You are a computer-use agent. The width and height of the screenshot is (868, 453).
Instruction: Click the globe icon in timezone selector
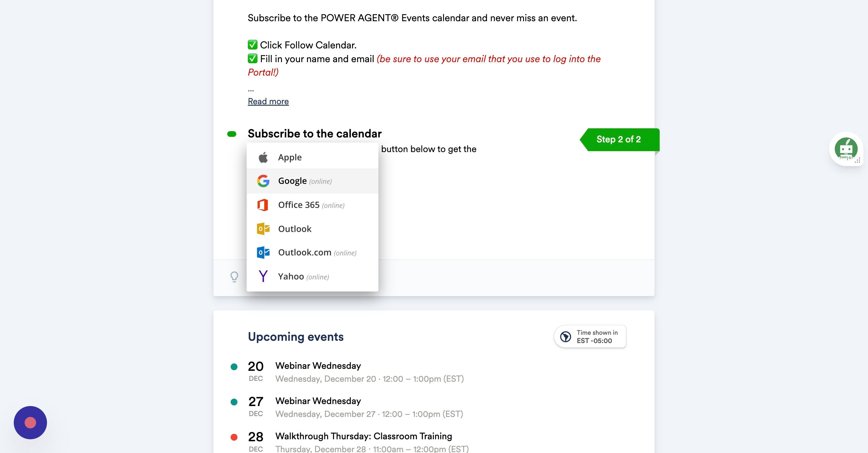(565, 336)
